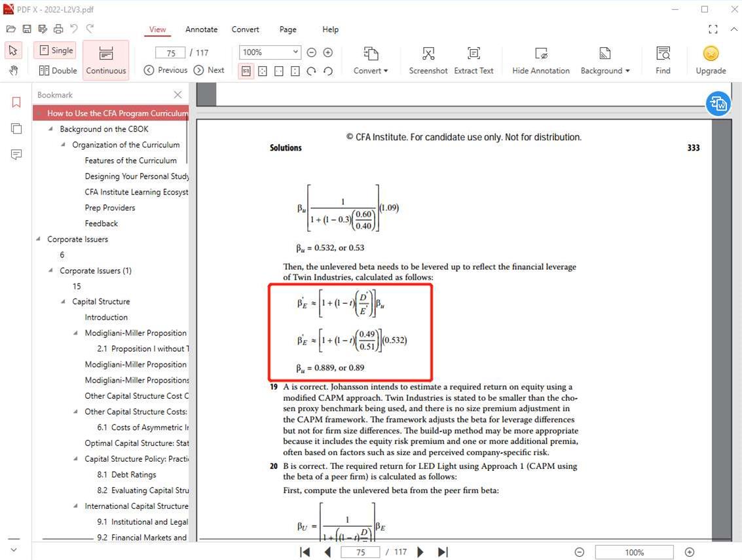Enable Double page view

58,71
